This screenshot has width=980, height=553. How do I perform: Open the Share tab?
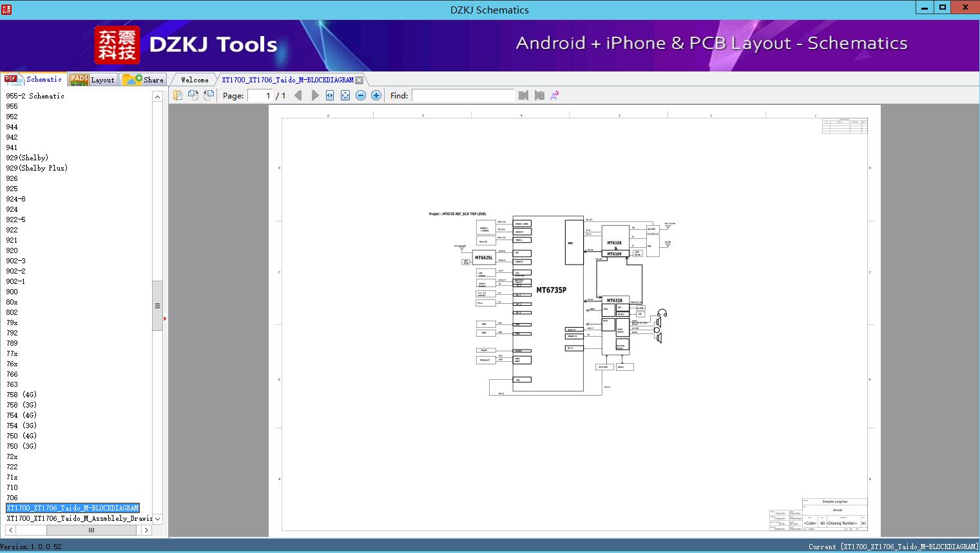144,80
